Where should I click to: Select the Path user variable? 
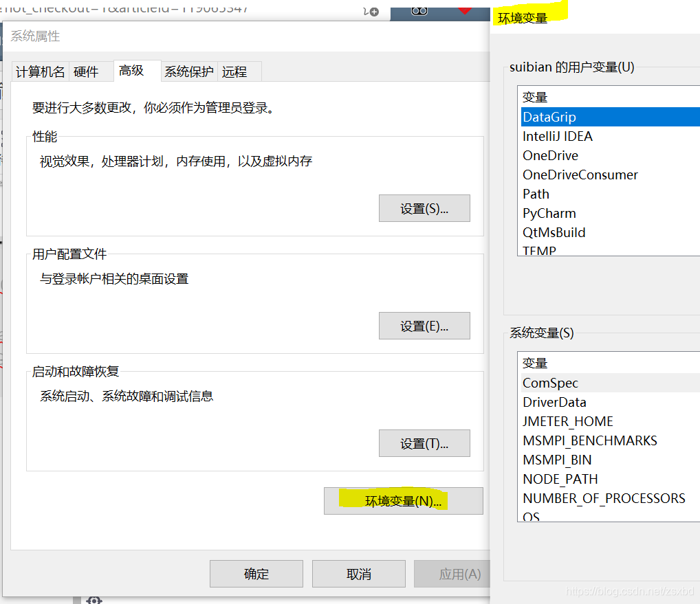(611, 194)
